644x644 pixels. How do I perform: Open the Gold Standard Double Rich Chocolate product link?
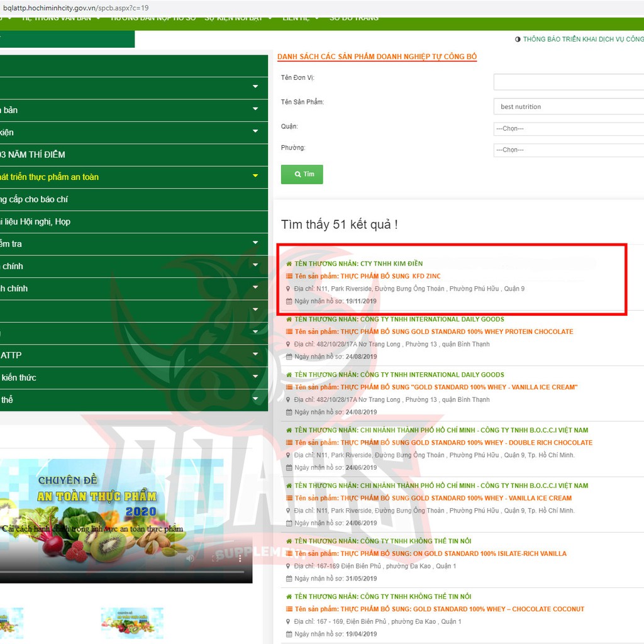[443, 443]
